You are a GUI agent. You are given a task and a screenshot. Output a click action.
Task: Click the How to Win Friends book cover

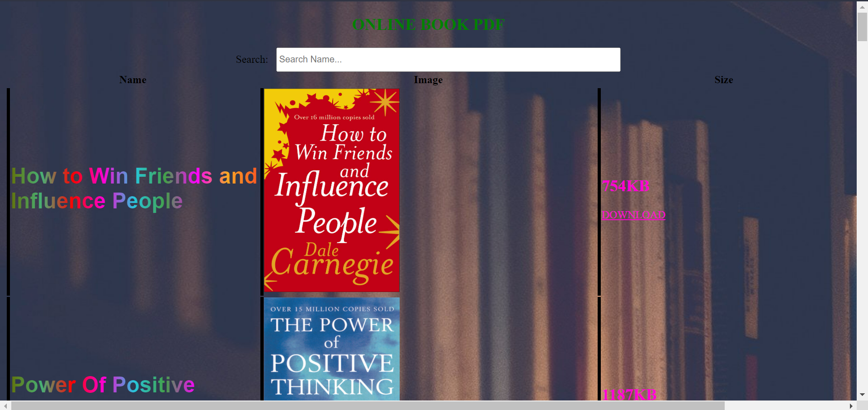point(332,190)
